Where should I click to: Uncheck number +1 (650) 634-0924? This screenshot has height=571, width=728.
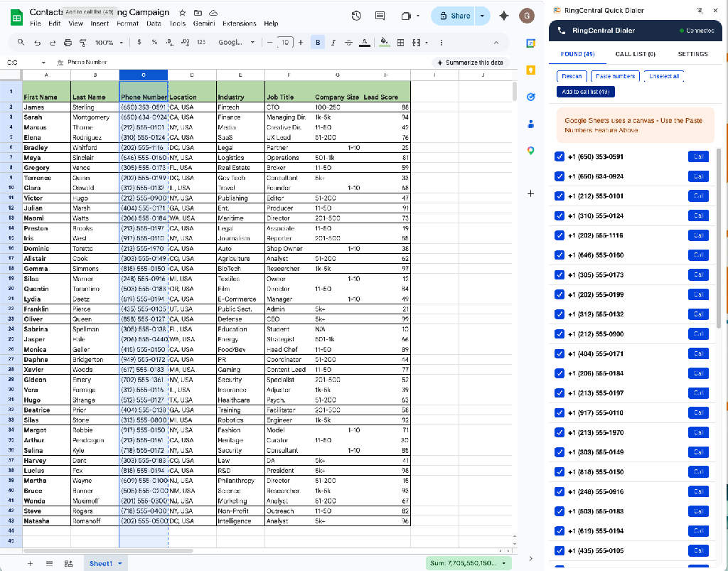click(x=559, y=176)
